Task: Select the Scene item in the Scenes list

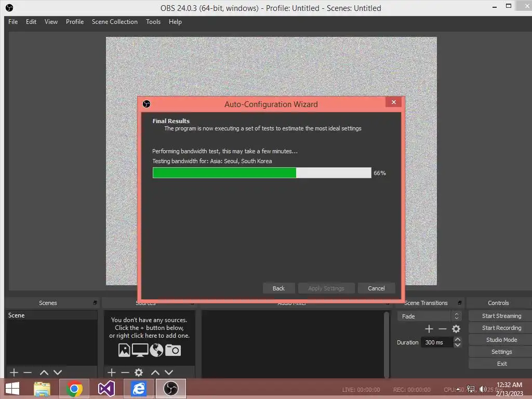Action: 51,315
